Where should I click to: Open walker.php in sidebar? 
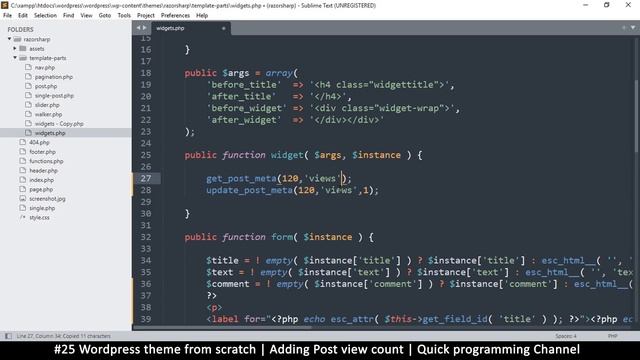click(x=49, y=114)
